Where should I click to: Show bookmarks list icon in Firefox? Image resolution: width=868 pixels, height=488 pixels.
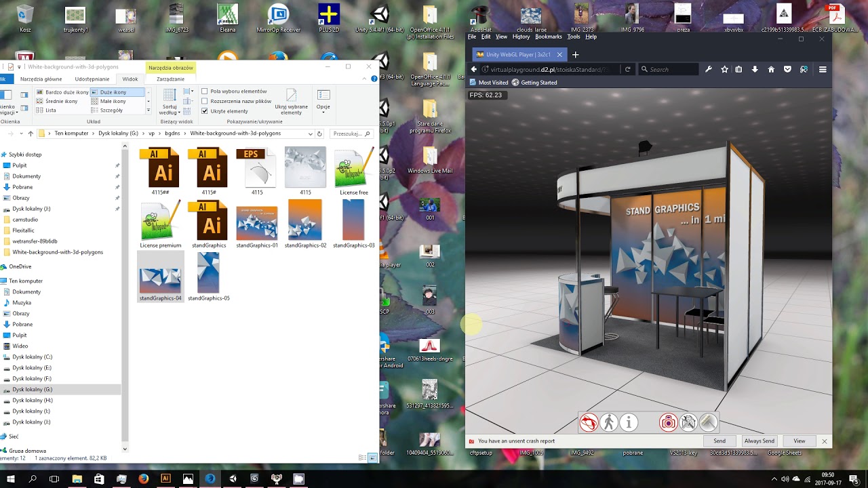(739, 69)
